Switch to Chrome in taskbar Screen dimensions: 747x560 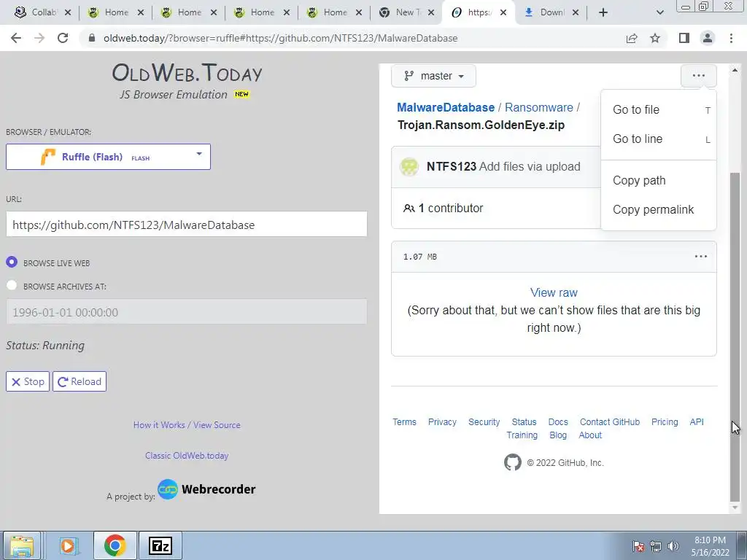(x=115, y=545)
